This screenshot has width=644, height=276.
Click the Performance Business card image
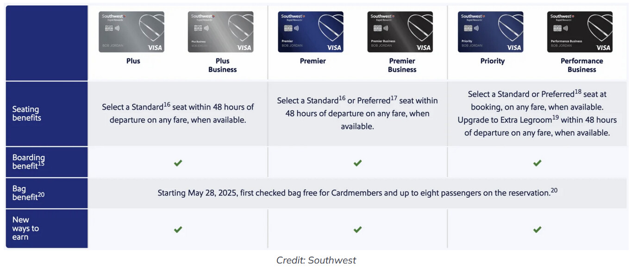pyautogui.click(x=580, y=32)
